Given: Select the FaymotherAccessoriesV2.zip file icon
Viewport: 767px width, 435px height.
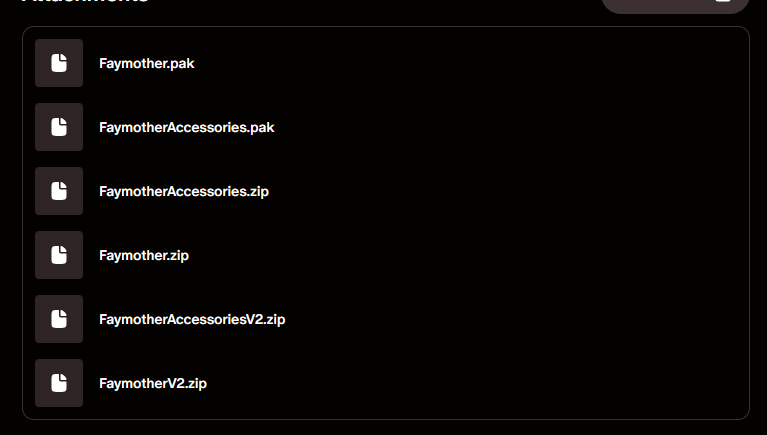Looking at the screenshot, I should click(x=59, y=319).
